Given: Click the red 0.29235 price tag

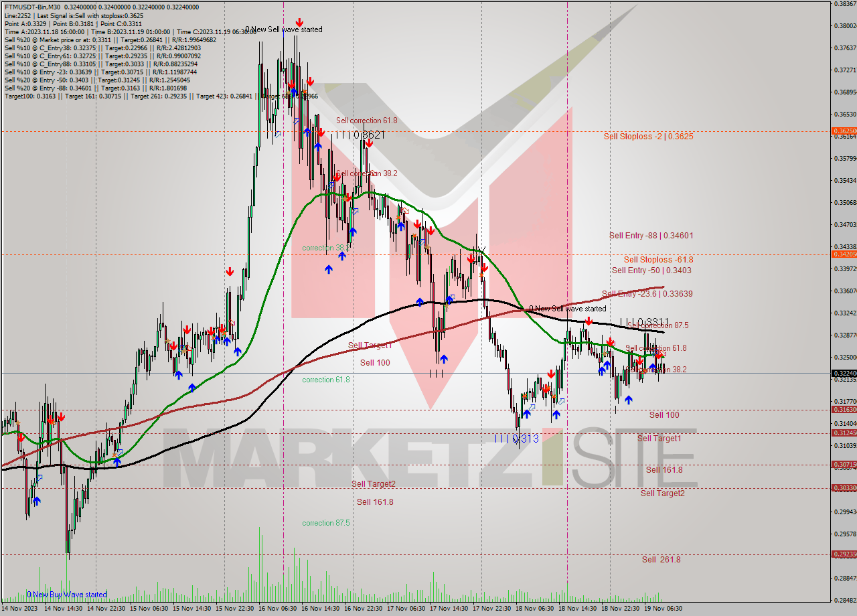Looking at the screenshot, I should (x=844, y=554).
